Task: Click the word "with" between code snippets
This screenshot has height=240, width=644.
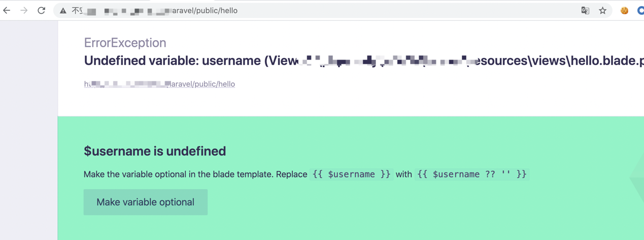Action: pyautogui.click(x=404, y=174)
